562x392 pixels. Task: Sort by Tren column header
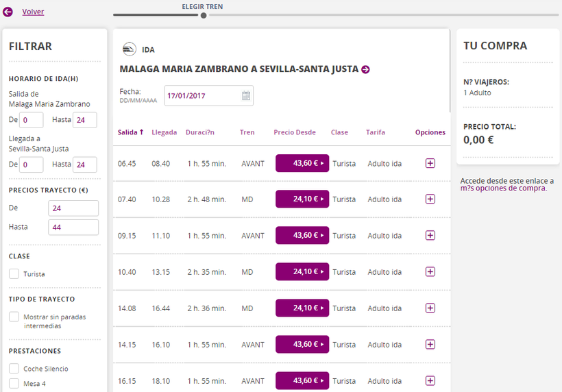(247, 132)
